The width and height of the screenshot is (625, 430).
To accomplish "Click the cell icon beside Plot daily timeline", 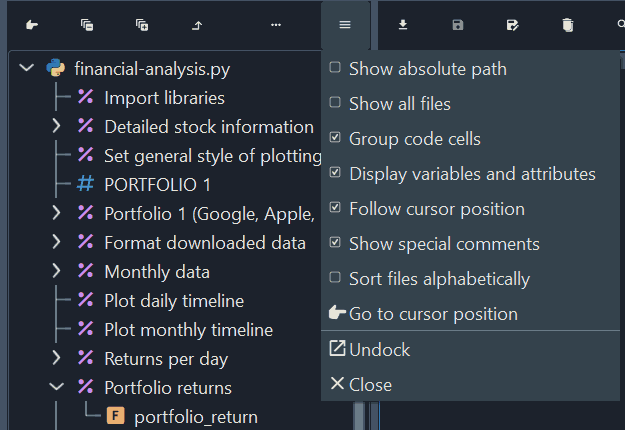I will [x=86, y=300].
